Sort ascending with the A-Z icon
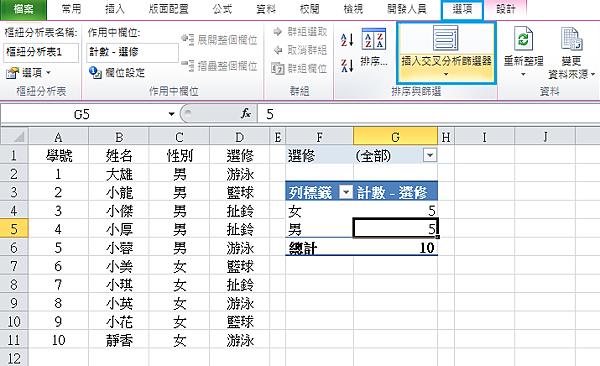This screenshot has width=600, height=366. pos(347,39)
